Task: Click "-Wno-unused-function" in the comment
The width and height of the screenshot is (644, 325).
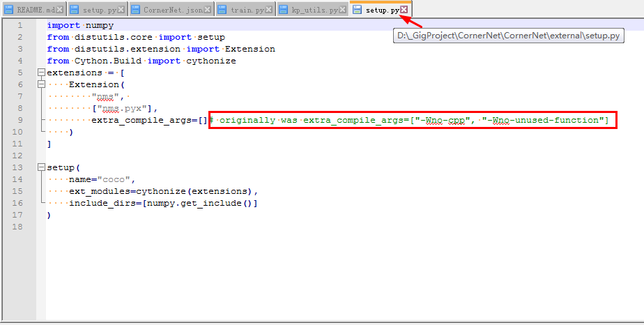Action: (543, 121)
